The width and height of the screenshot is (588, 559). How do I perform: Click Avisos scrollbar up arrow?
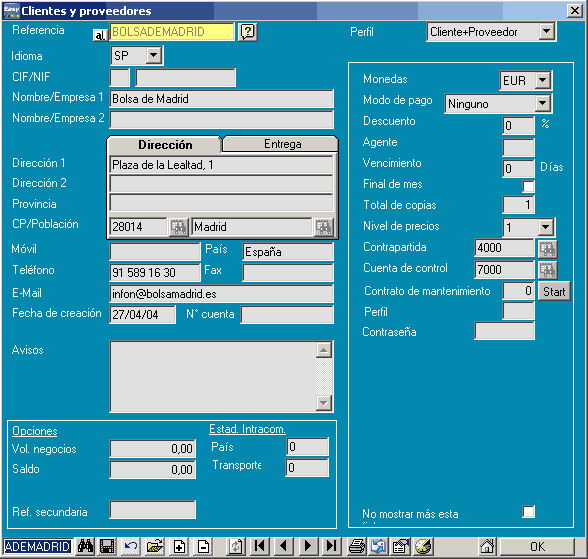[x=324, y=350]
